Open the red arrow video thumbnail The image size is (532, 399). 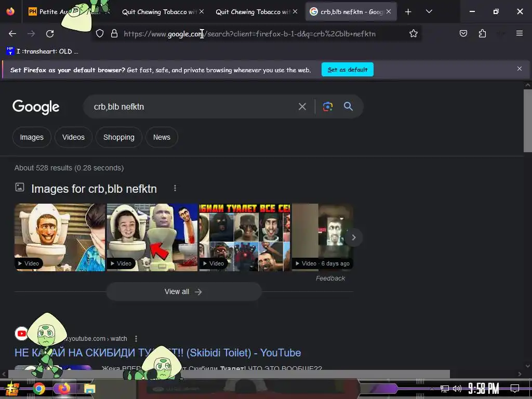[x=152, y=237]
